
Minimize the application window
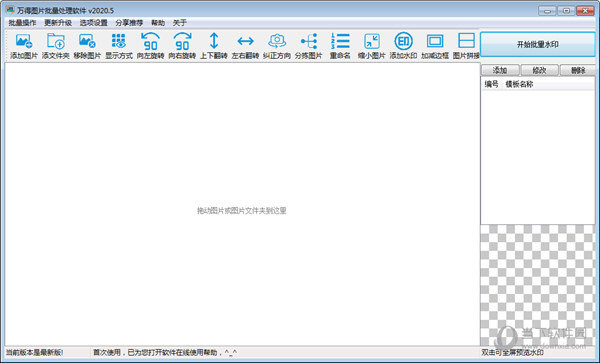547,11
